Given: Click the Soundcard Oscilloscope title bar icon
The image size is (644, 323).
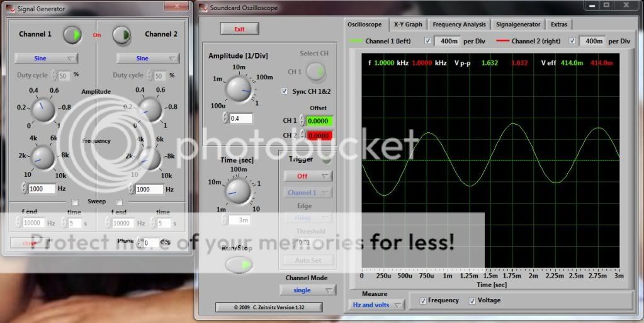Looking at the screenshot, I should 203,8.
